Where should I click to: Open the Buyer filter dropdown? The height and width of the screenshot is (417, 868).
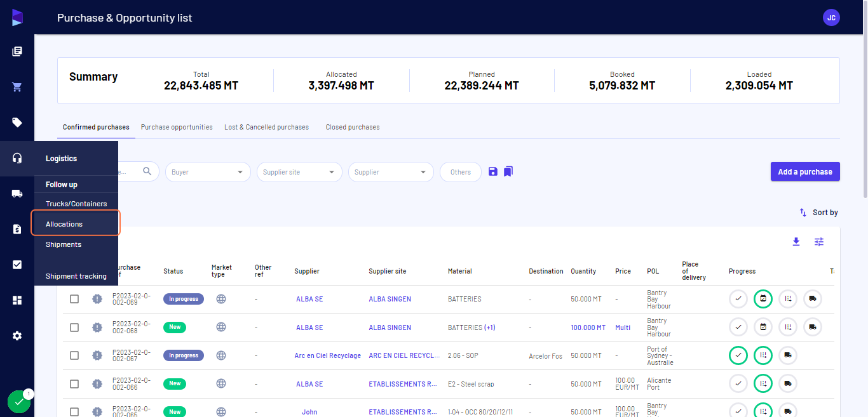click(x=208, y=172)
